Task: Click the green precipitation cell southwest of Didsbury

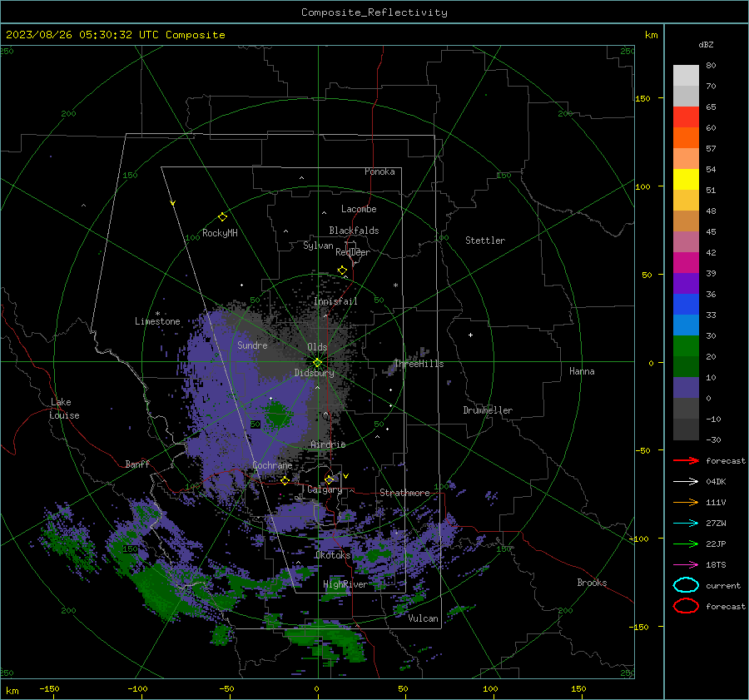Action: (276, 414)
